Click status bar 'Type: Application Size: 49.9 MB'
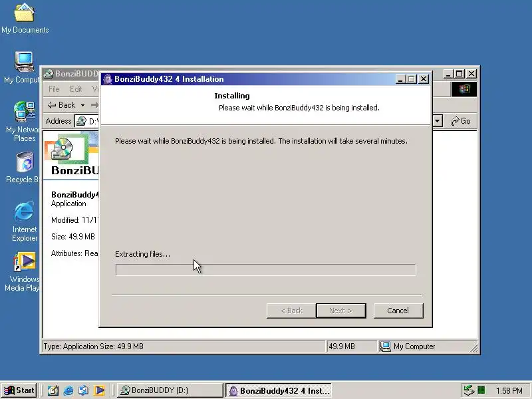 tap(93, 346)
